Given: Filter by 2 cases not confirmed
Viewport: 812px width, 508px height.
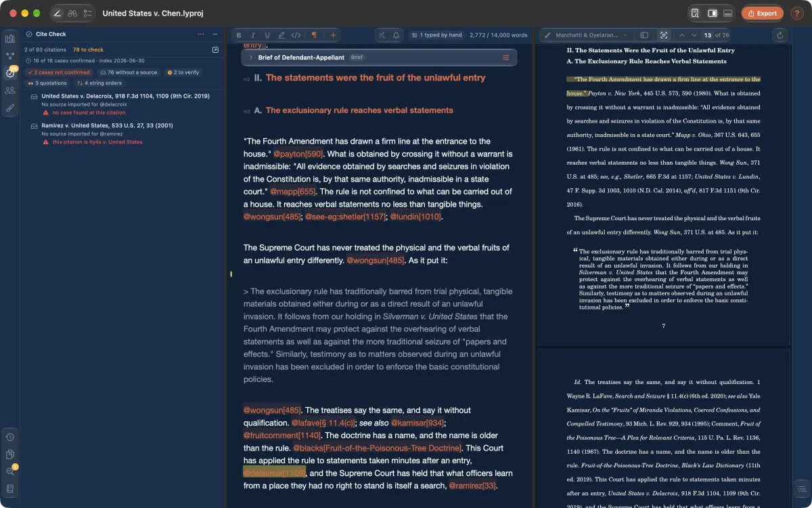Looking at the screenshot, I should coord(58,72).
